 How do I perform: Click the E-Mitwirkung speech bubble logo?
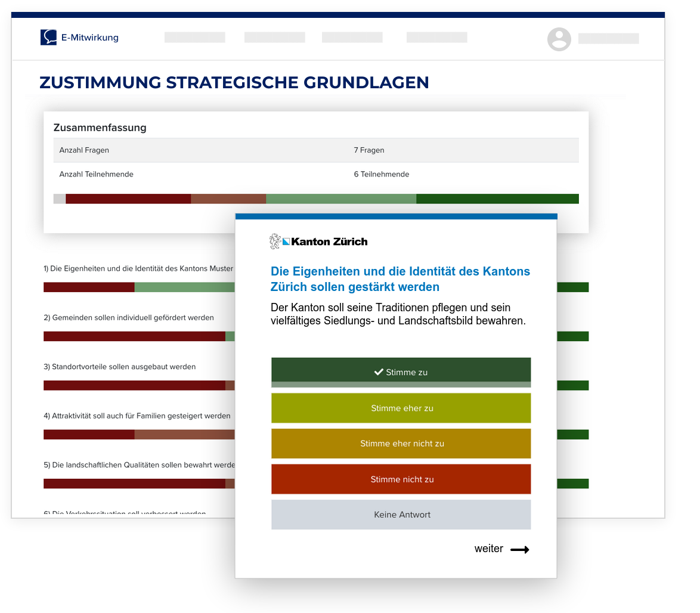point(49,38)
